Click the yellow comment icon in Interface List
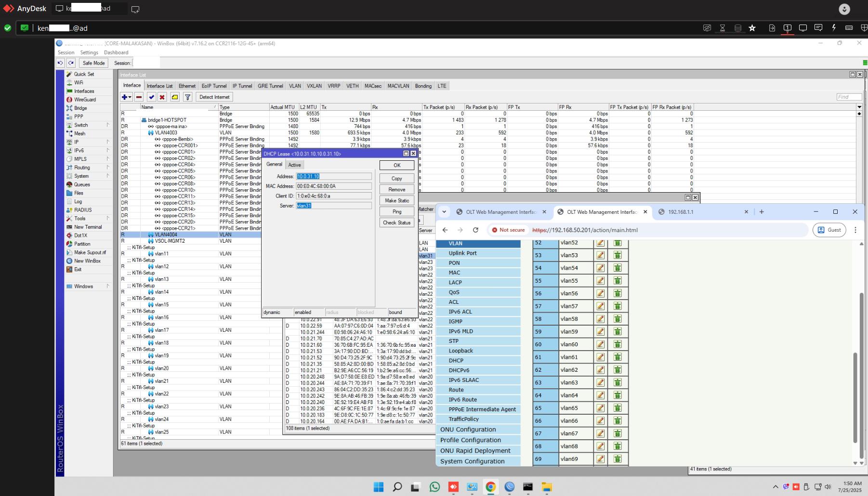The image size is (868, 496). pos(175,97)
